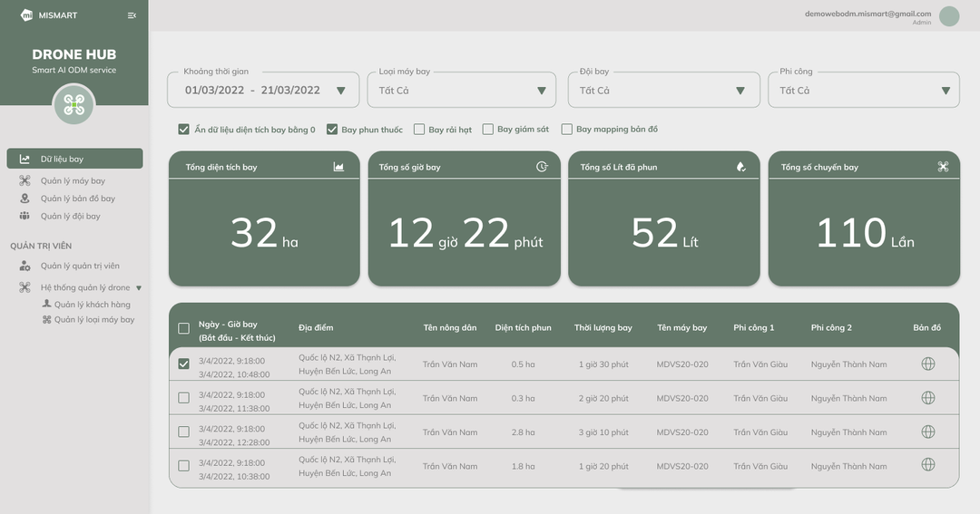Click the 2 giờ 20 phút duration cell
Viewport: 980px width, 514px height.
click(603, 398)
